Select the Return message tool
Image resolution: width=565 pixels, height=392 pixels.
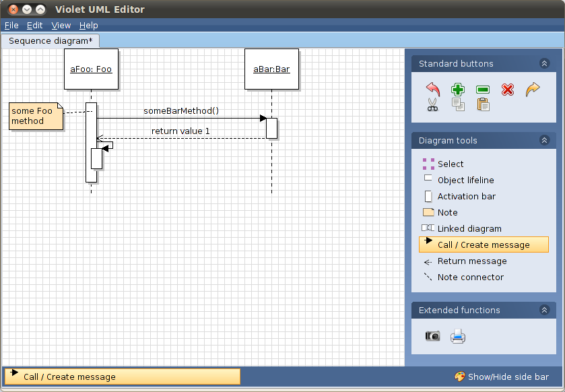pos(471,261)
